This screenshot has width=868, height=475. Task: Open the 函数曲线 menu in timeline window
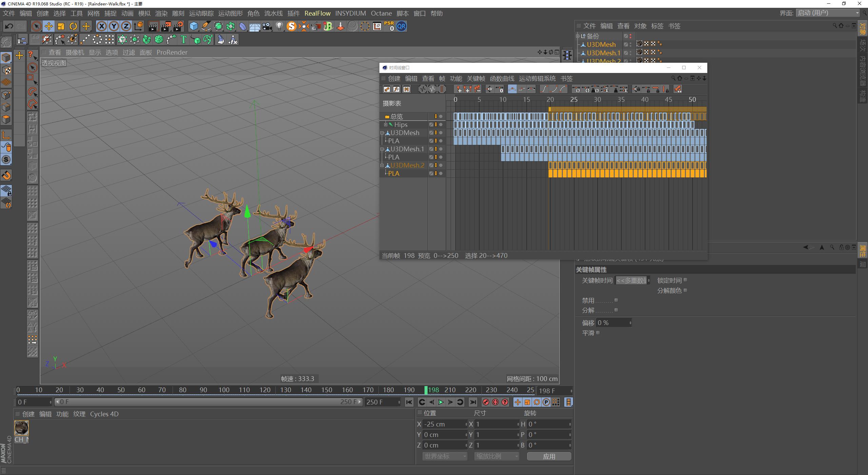tap(502, 78)
